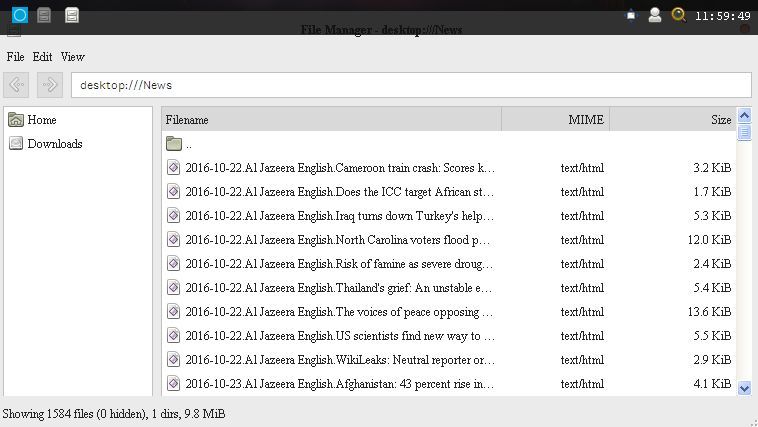Open the Home folder in sidebar
This screenshot has height=427, width=758.
point(41,120)
